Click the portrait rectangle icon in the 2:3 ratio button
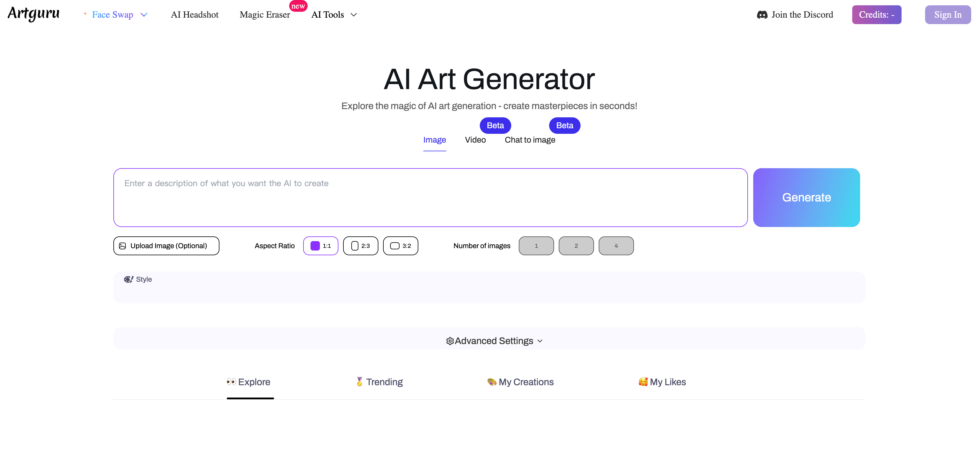980x474 pixels. coord(355,246)
